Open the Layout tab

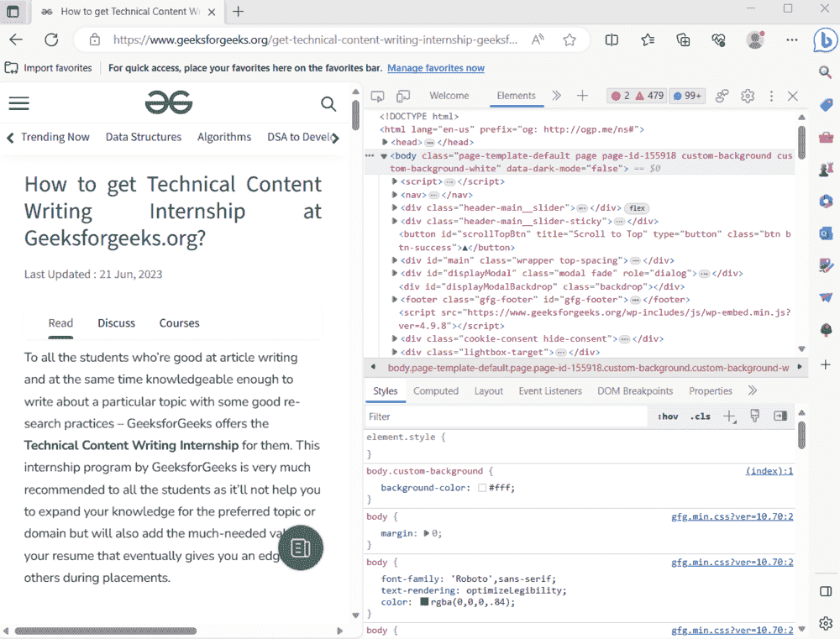(x=489, y=391)
